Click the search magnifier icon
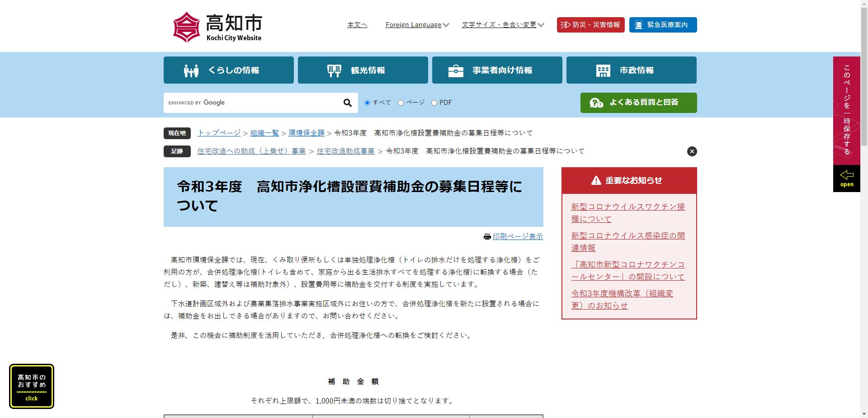 tap(347, 103)
